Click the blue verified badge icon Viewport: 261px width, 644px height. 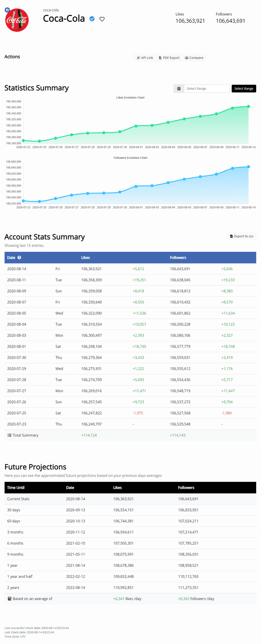pyautogui.click(x=92, y=19)
